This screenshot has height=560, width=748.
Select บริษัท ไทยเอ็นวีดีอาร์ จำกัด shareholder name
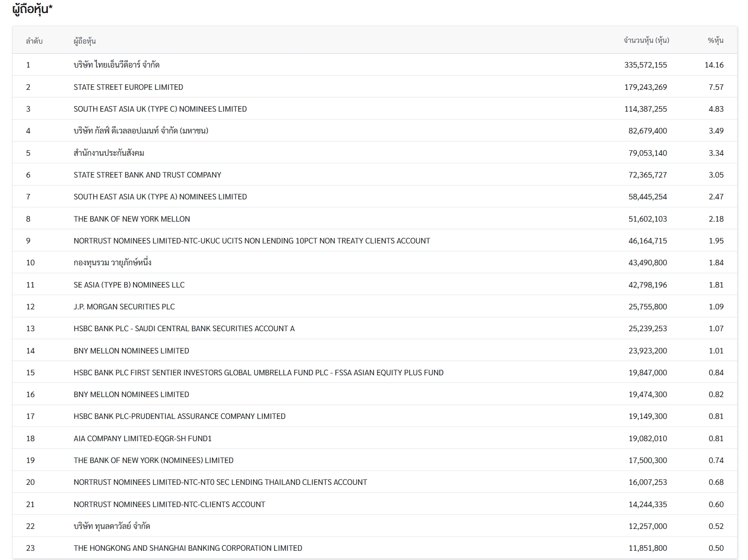(x=117, y=65)
